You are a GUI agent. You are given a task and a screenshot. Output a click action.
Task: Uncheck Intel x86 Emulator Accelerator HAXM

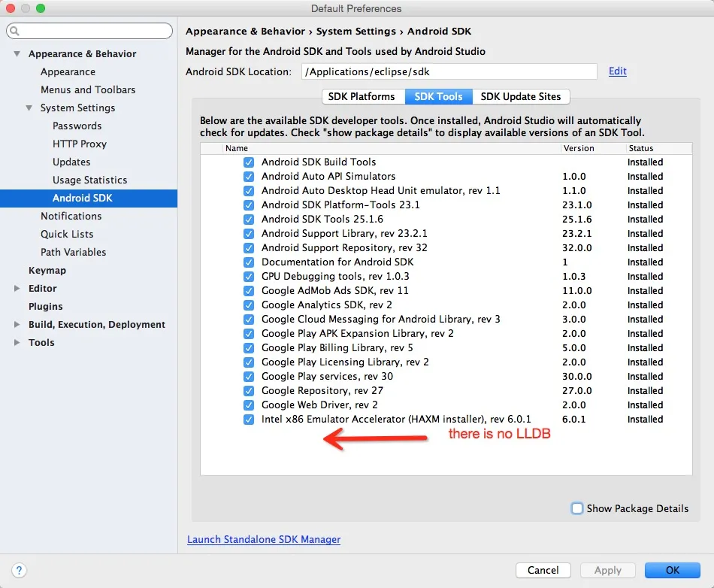[249, 420]
